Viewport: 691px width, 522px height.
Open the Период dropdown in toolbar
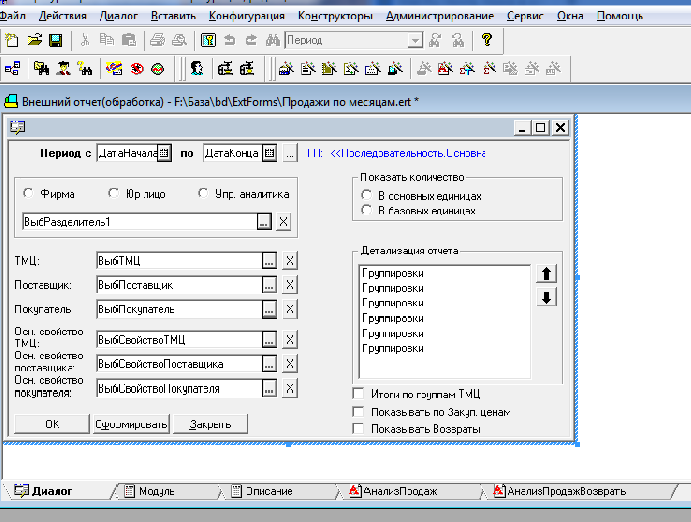(415, 40)
